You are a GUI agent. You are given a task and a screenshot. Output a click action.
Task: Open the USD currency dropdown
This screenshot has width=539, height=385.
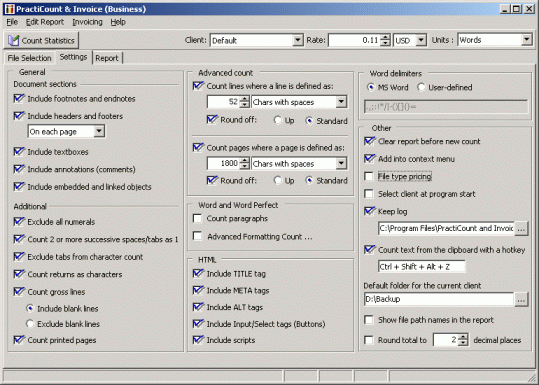421,40
